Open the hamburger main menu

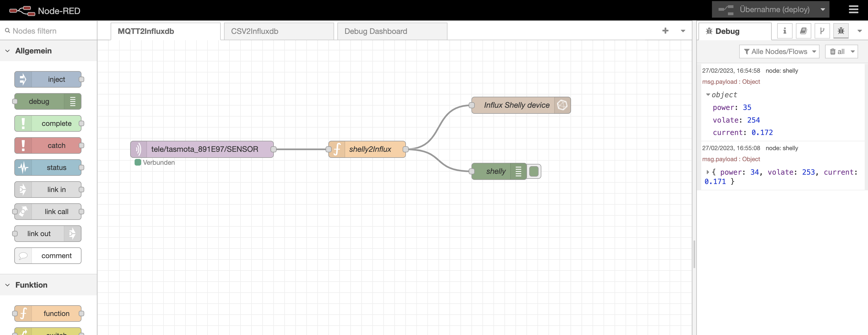pos(853,9)
